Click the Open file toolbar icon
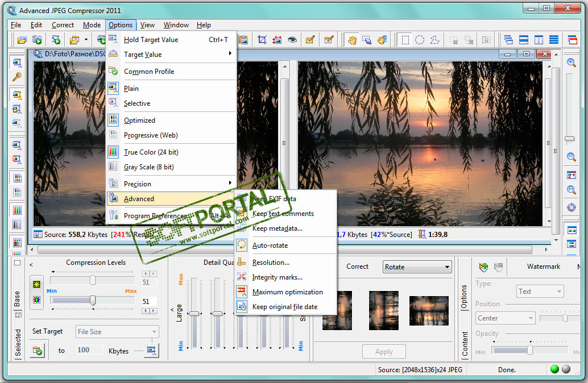 [22, 40]
